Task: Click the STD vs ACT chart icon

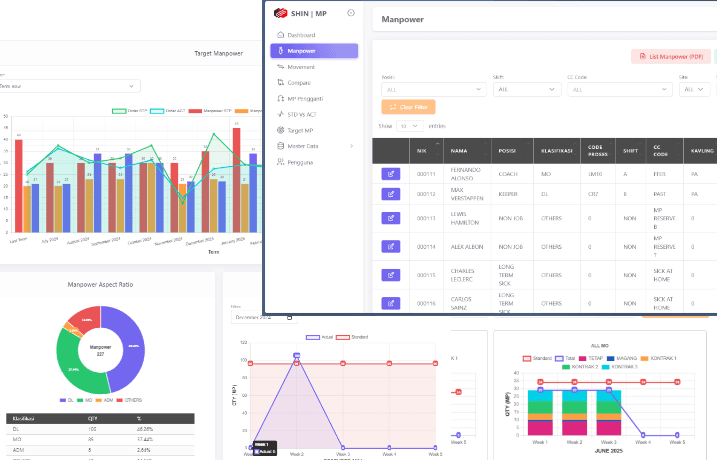Action: 279,114
